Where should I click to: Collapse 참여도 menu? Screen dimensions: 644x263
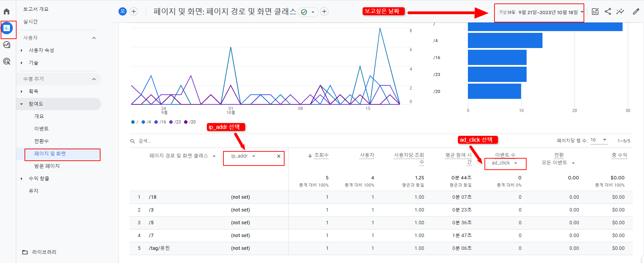36,104
